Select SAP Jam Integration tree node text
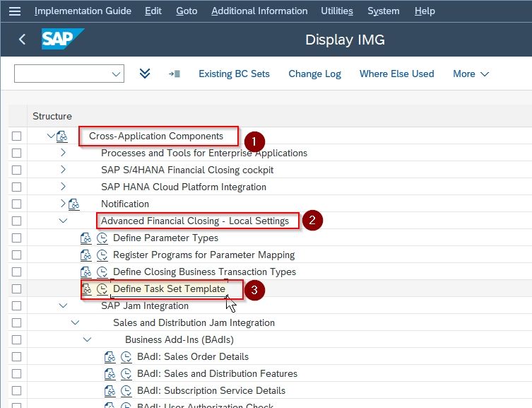532x408 pixels. 145,306
